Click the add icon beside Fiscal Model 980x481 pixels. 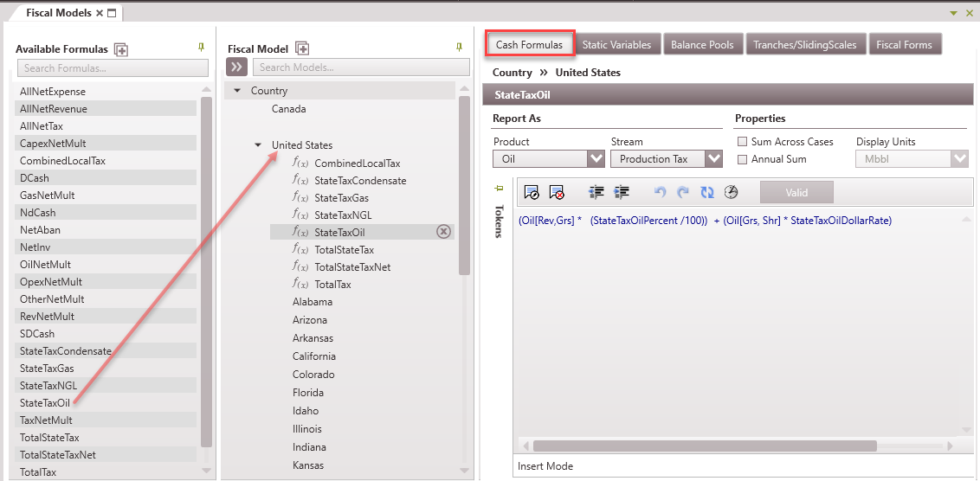click(302, 49)
